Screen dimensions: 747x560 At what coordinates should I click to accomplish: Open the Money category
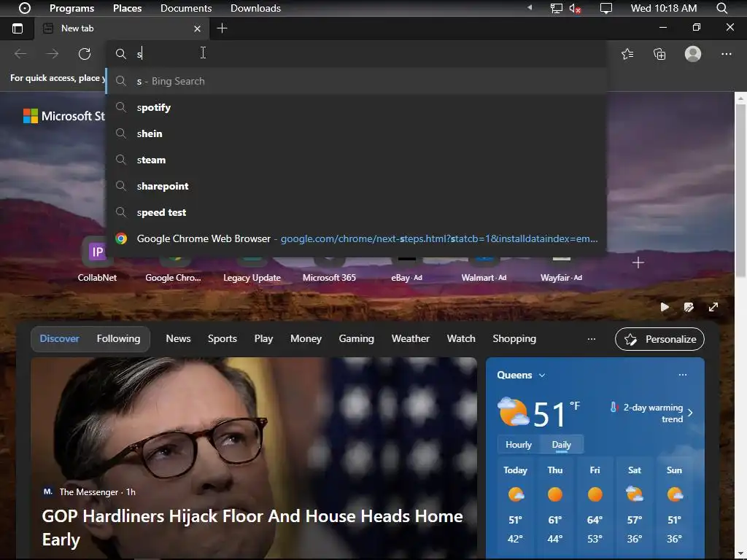pos(306,338)
